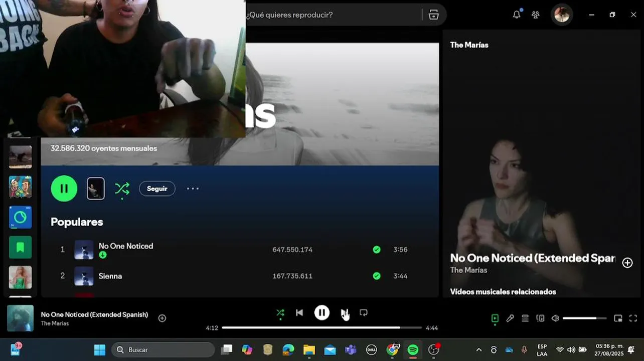Open the notifications bell

point(517,15)
